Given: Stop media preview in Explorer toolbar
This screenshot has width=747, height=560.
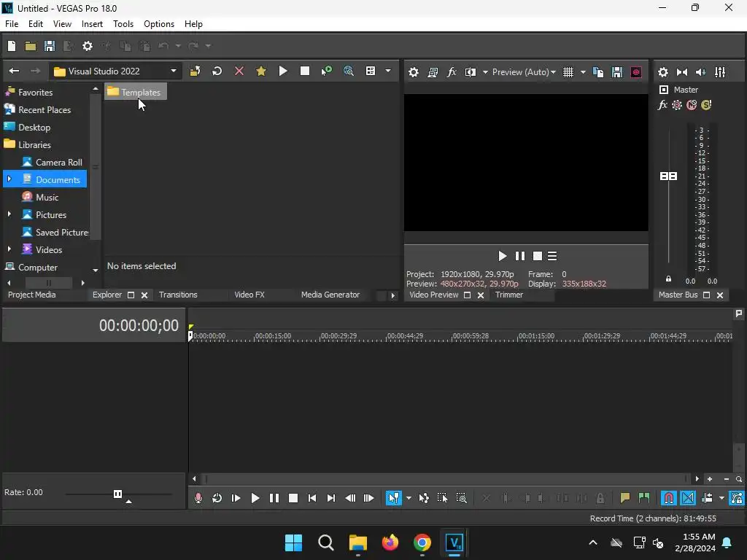Looking at the screenshot, I should (305, 71).
